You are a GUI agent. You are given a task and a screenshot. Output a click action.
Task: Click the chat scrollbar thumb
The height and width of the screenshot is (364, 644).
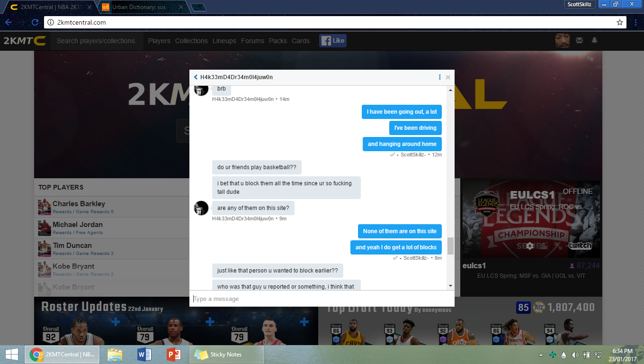coord(450,246)
